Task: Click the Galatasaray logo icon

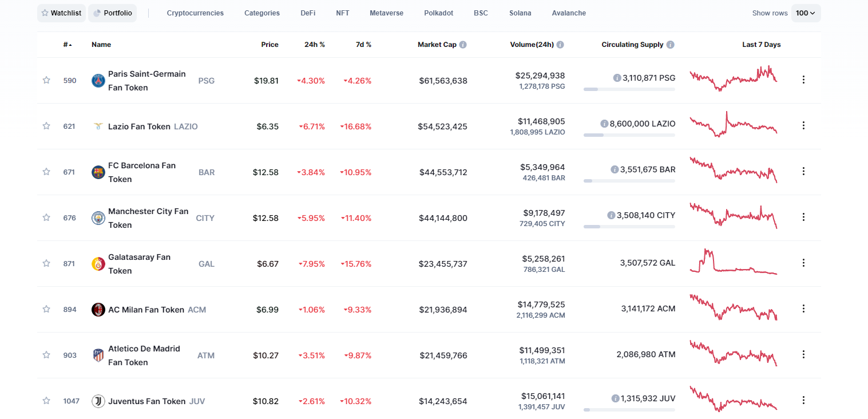Action: coord(98,264)
